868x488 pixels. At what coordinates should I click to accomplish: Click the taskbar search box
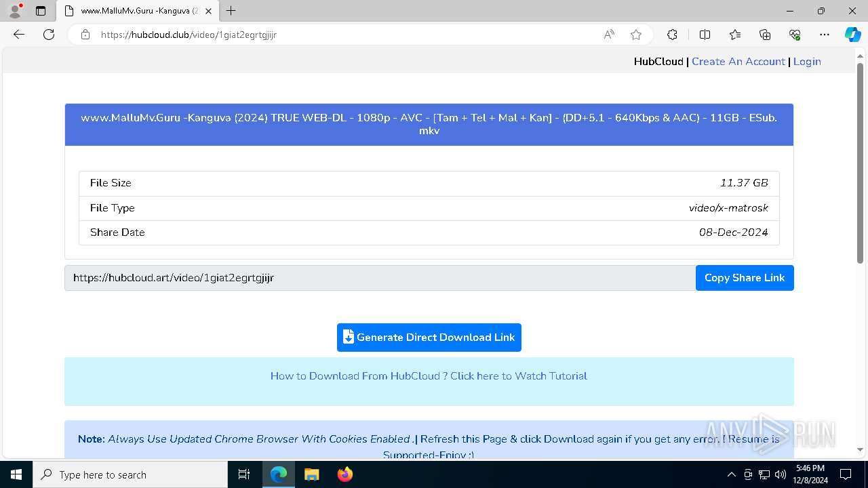(x=130, y=474)
